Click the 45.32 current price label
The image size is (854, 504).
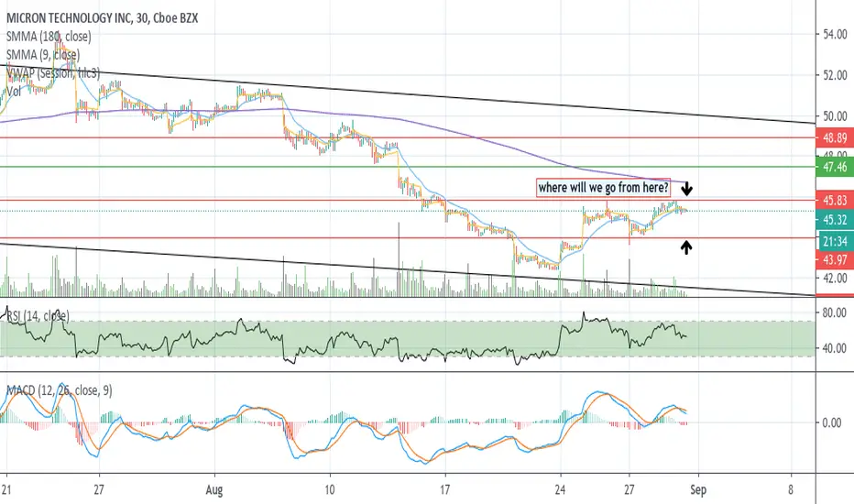pyautogui.click(x=835, y=220)
